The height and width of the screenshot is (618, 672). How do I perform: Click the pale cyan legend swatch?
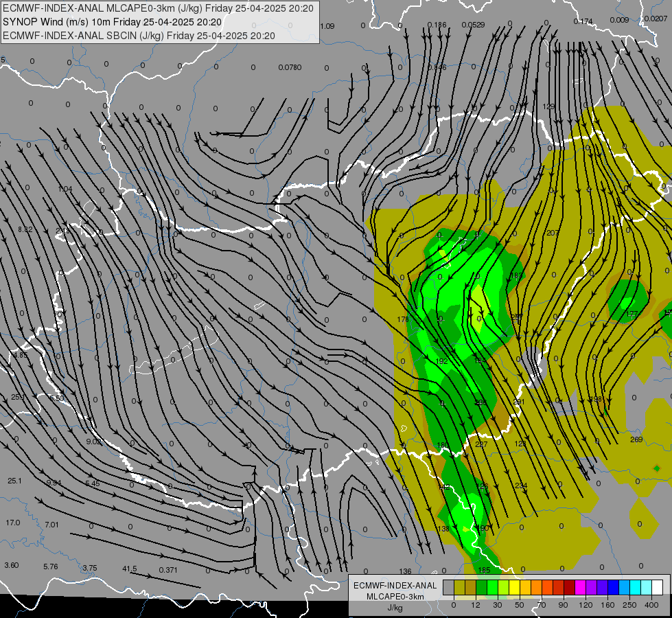[647, 587]
